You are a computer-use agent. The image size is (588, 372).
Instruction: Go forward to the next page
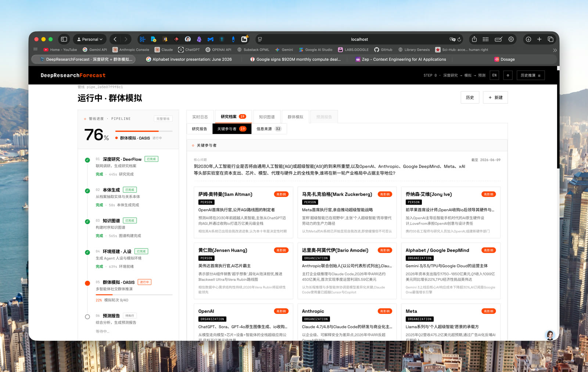126,39
